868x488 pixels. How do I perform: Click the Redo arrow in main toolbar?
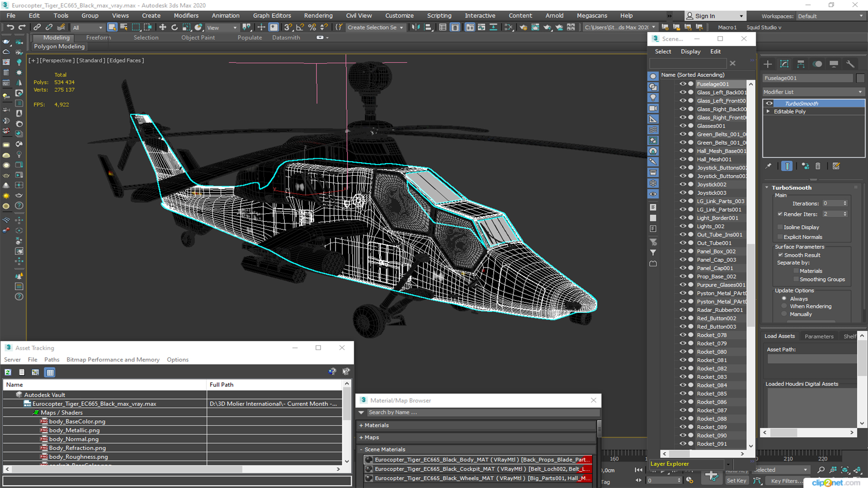(x=22, y=27)
